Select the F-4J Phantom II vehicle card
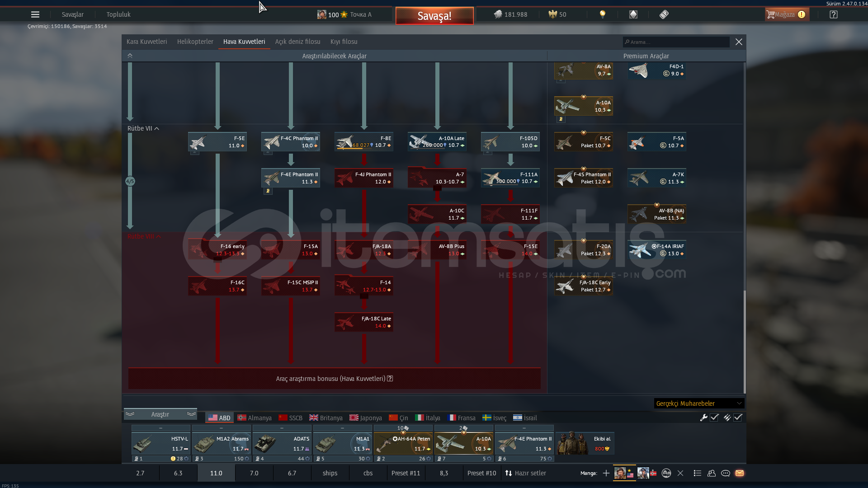 [x=363, y=178]
